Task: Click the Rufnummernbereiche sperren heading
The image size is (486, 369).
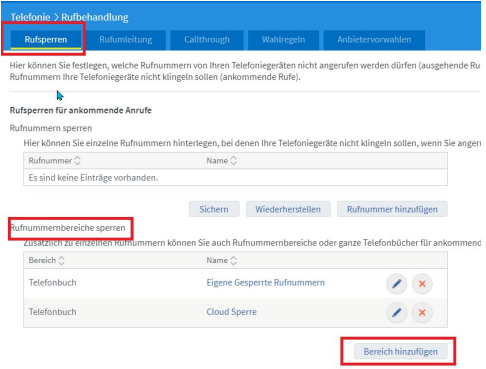Action: click(x=68, y=228)
